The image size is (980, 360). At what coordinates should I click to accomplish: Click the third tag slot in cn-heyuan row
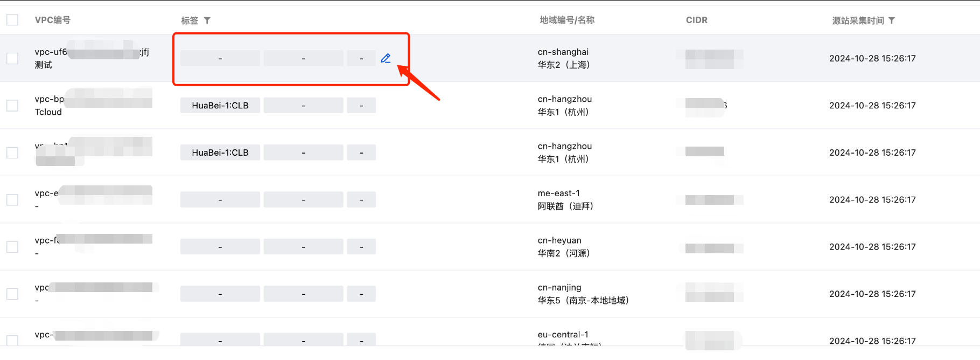click(361, 247)
